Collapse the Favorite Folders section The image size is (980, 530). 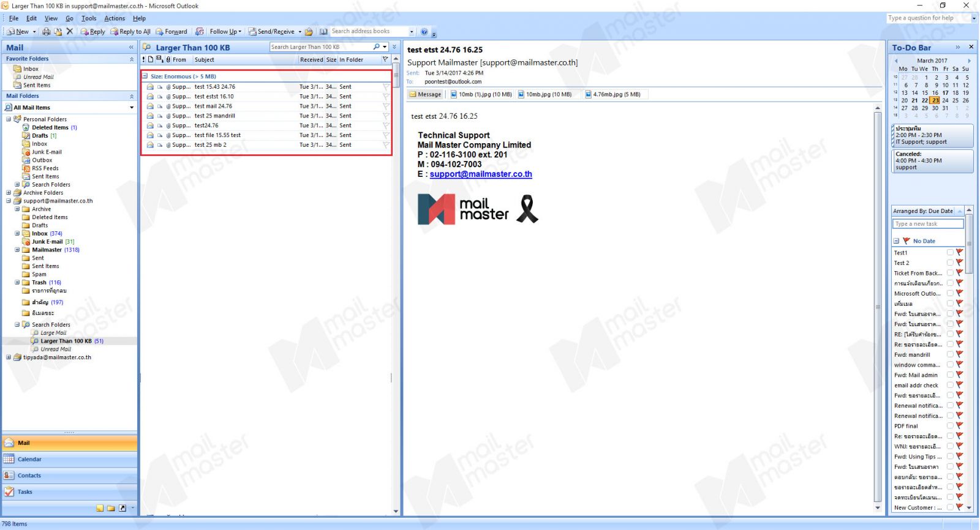(x=131, y=59)
